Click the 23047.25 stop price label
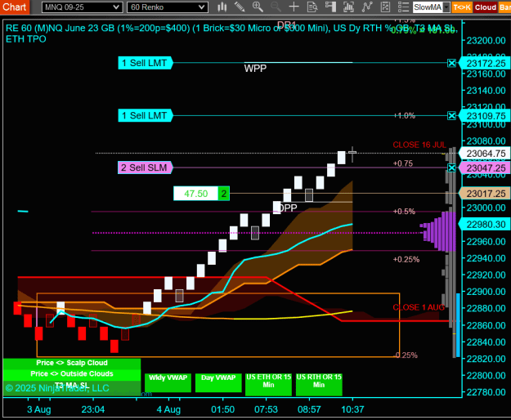 (485, 168)
